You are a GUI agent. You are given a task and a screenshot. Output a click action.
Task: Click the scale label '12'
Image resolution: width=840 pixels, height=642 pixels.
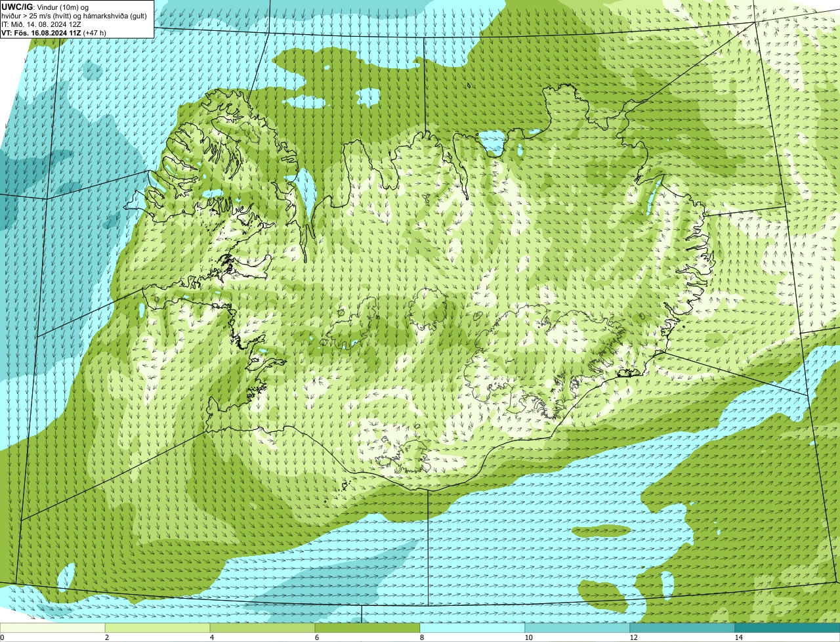click(633, 637)
